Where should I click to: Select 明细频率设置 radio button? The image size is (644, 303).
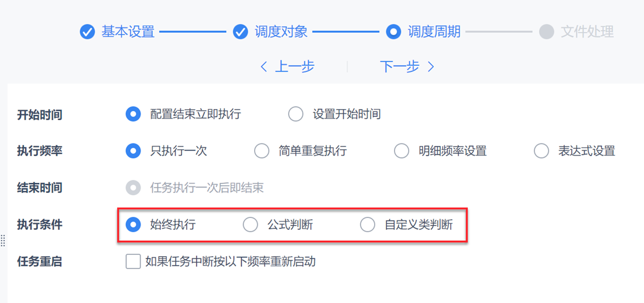click(402, 151)
